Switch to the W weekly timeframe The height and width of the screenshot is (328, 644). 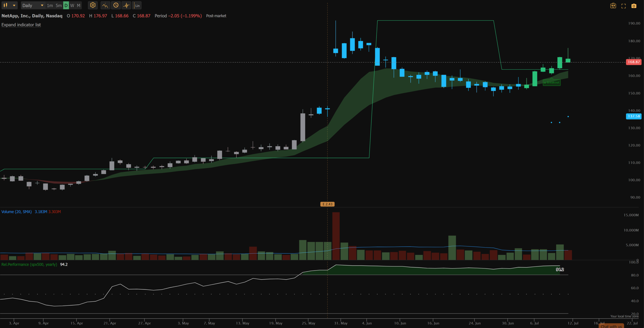(72, 5)
